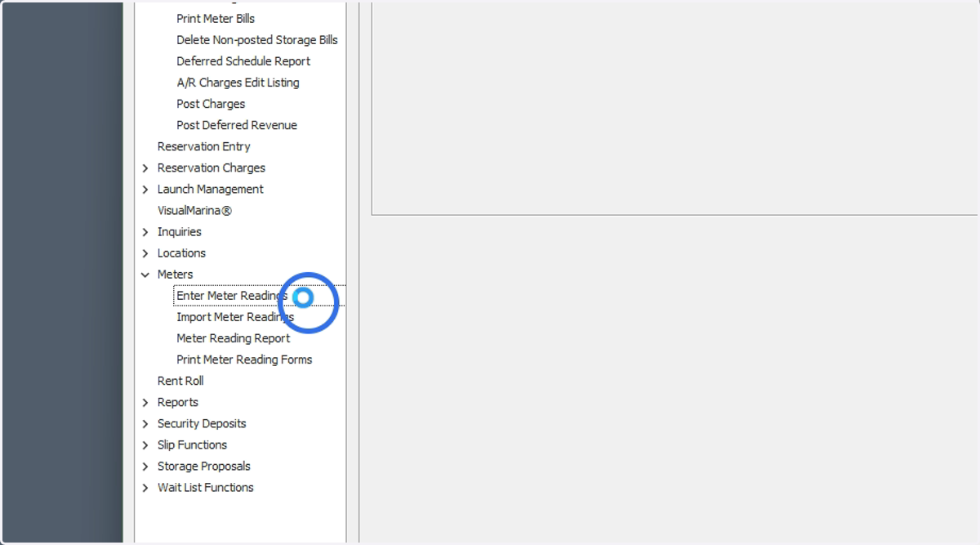Select Post Charges item

tap(211, 103)
